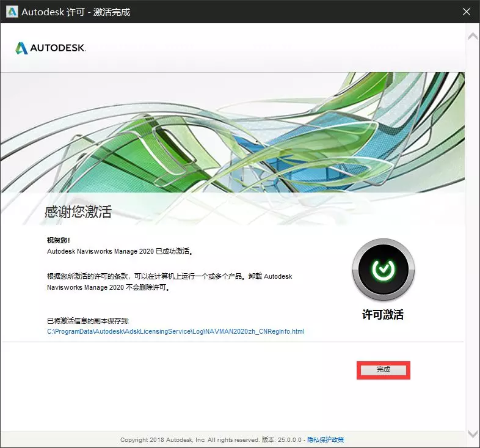Viewport: 480px width, 448px height.
Task: Click the scrollbar up arrow
Action: coord(473,37)
